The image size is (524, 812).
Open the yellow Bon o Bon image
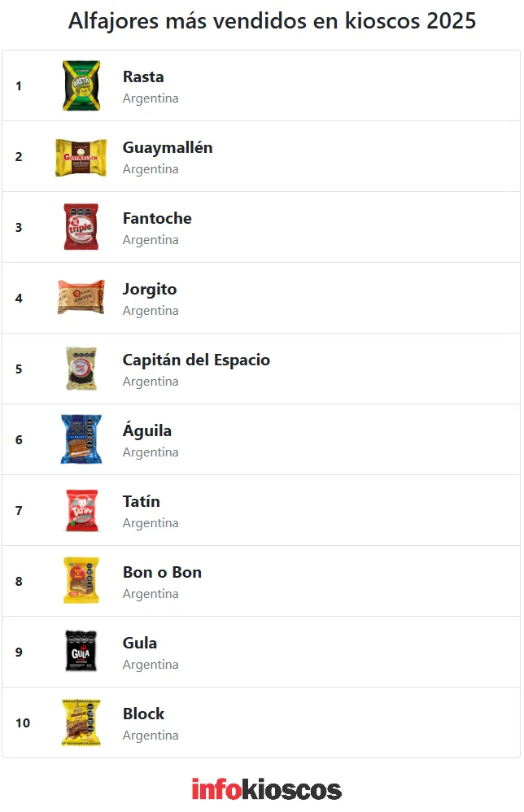coord(81,581)
